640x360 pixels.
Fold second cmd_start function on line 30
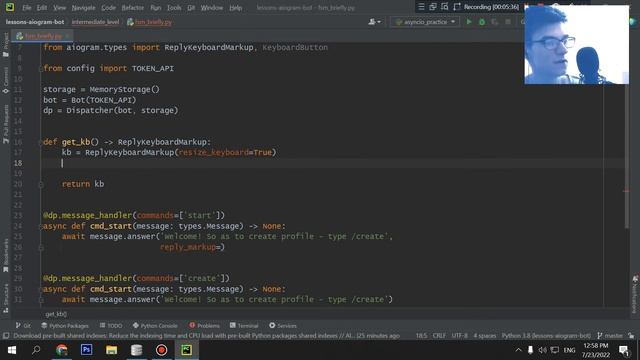tap(41, 289)
